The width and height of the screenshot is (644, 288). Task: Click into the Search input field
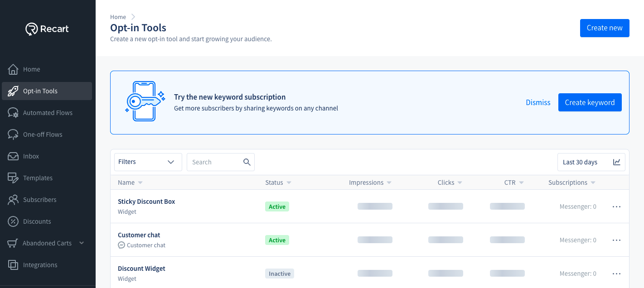(x=213, y=162)
